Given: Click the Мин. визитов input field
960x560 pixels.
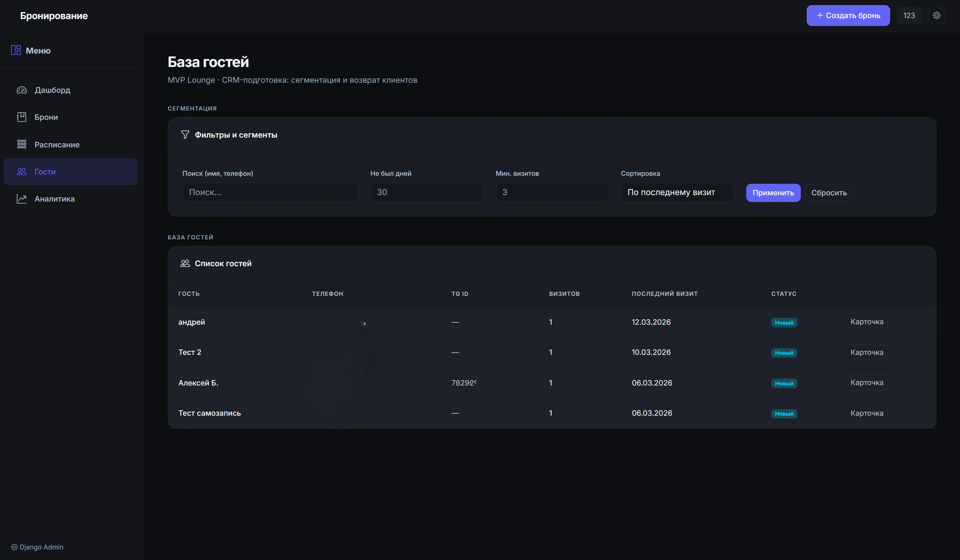Looking at the screenshot, I should (x=551, y=193).
